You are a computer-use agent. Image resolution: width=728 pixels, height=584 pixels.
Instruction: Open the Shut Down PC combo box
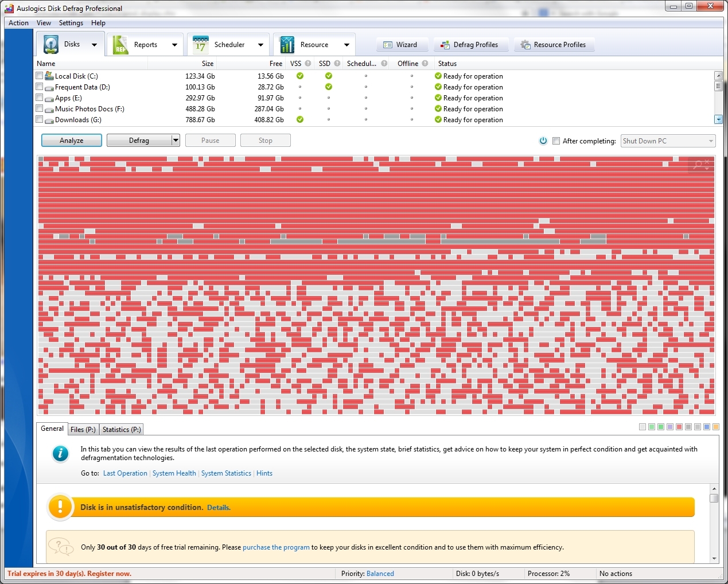point(668,141)
